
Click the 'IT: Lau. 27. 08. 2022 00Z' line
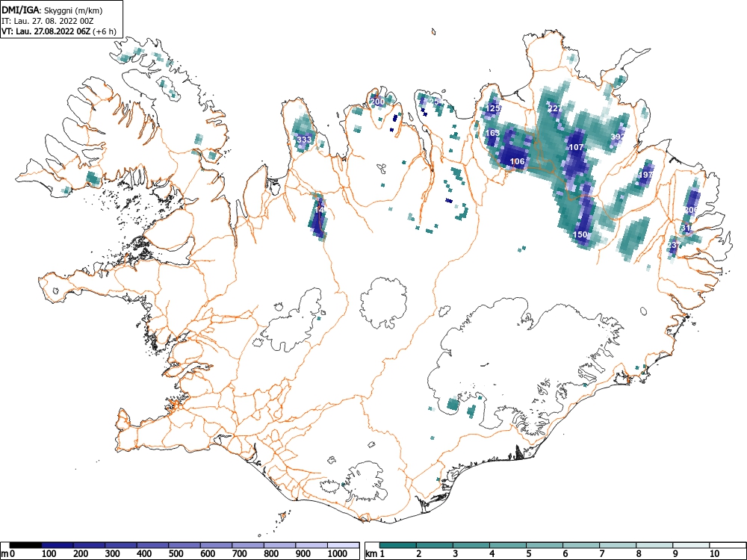49,21
